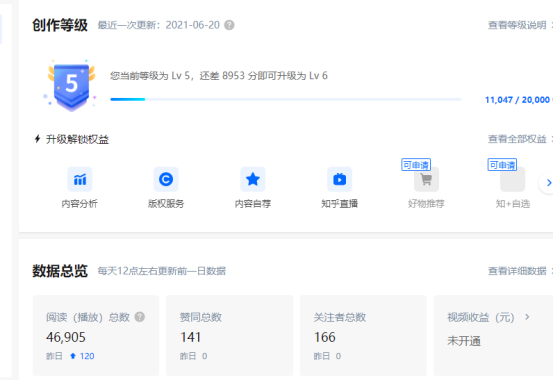Click the level progress bar
Viewport: 554px width, 381px height.
285,99
